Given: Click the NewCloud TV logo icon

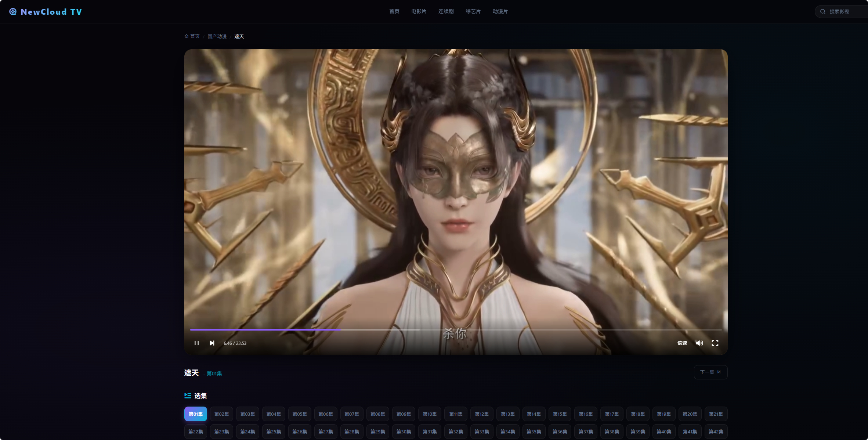Looking at the screenshot, I should coord(13,12).
